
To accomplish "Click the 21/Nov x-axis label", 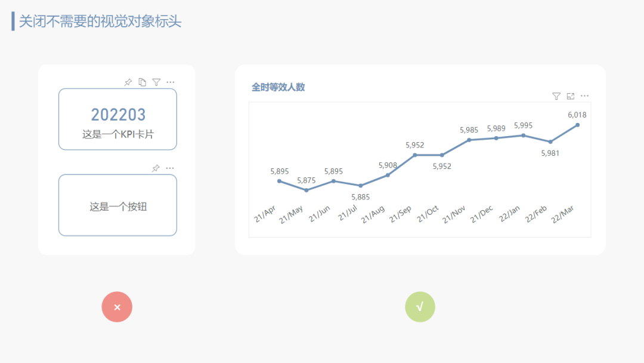I will (454, 214).
